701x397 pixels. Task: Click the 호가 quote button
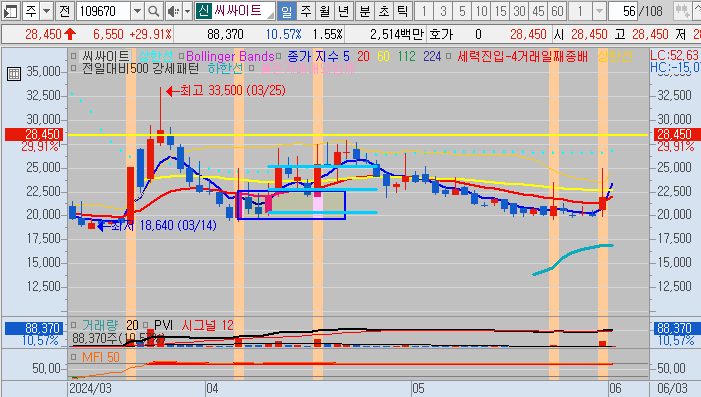[x=441, y=34]
